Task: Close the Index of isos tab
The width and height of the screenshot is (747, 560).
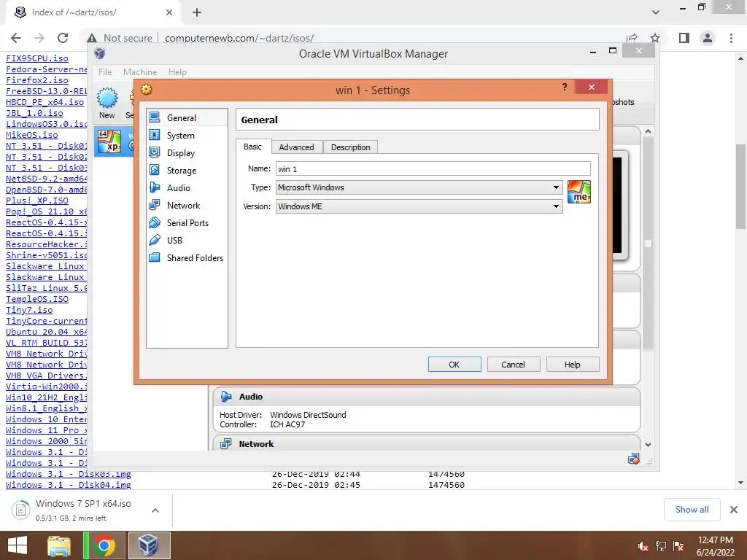Action: tap(169, 12)
